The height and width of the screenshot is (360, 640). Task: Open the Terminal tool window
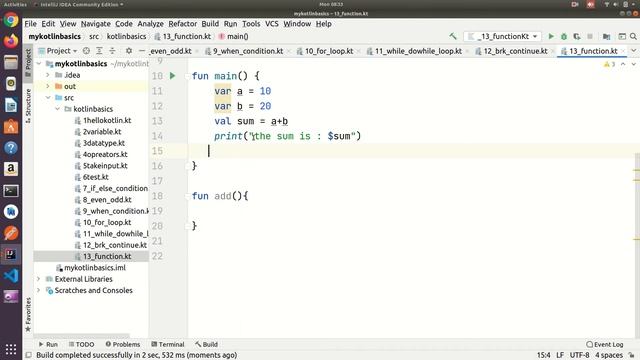pyautogui.click(x=168, y=344)
